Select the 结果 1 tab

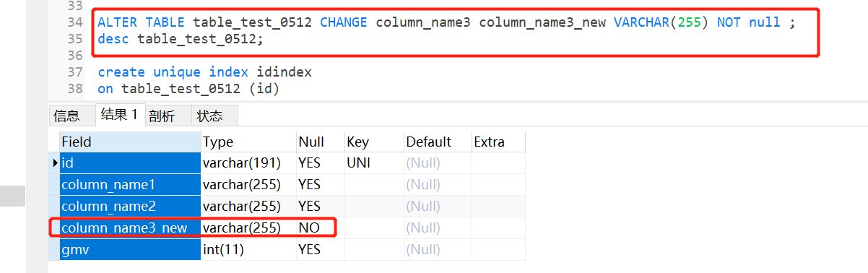tap(120, 114)
